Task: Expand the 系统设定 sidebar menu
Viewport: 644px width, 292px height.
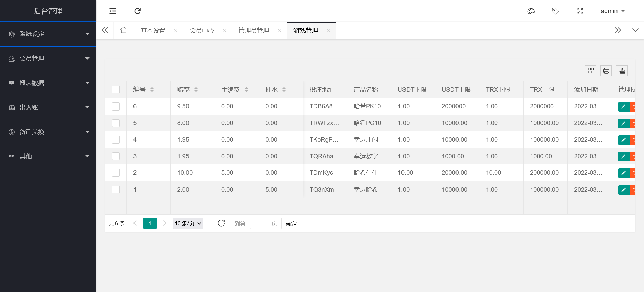Action: [x=48, y=34]
